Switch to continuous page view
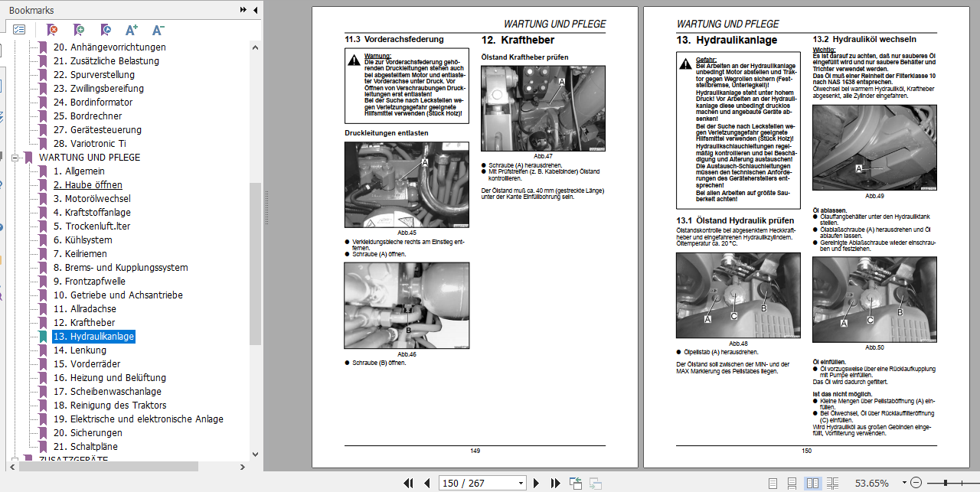This screenshot has width=980, height=492. 792,483
